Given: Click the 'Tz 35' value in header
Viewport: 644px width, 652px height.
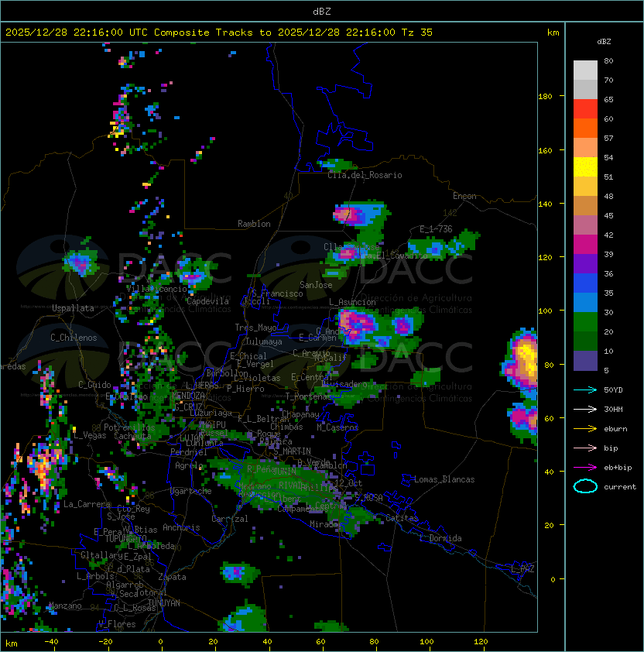Looking at the screenshot, I should [417, 33].
